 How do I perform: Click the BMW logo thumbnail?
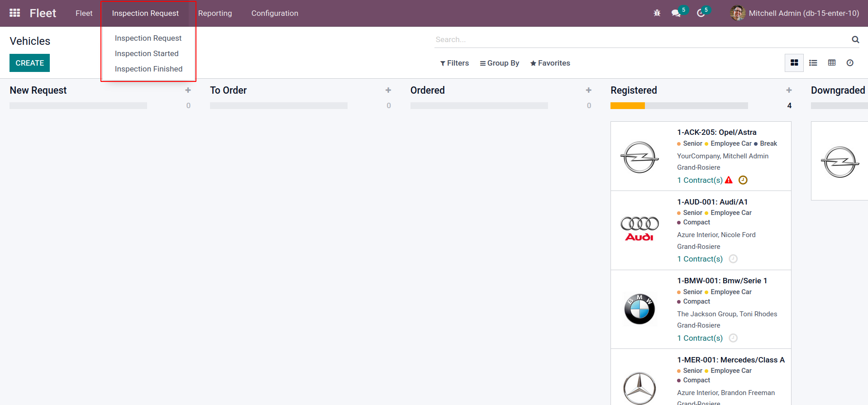[x=639, y=309]
